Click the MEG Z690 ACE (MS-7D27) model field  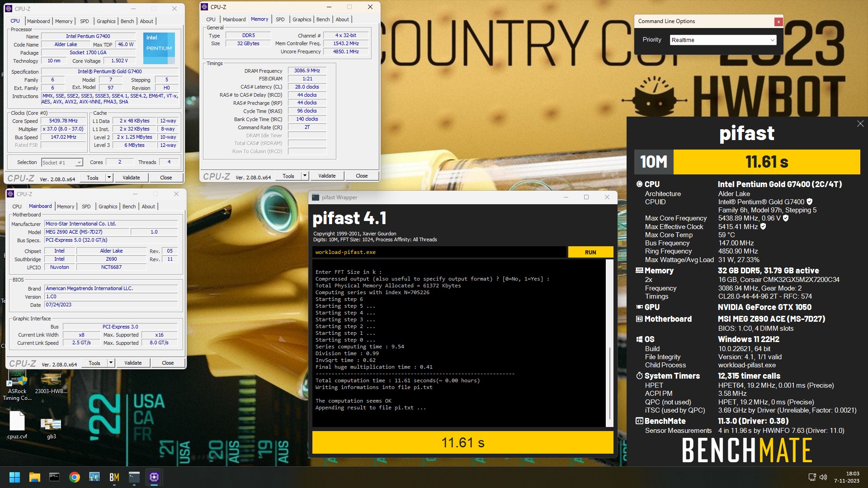click(87, 232)
